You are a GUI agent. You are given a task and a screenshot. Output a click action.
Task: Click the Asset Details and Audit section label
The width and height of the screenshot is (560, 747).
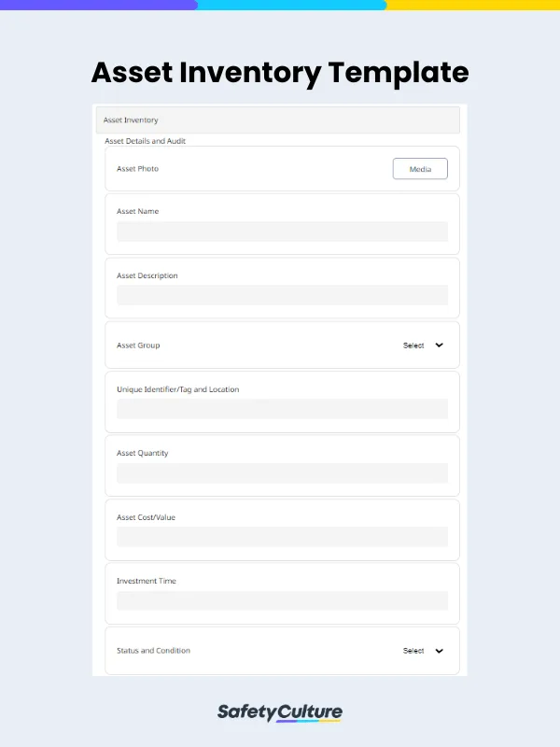click(146, 140)
